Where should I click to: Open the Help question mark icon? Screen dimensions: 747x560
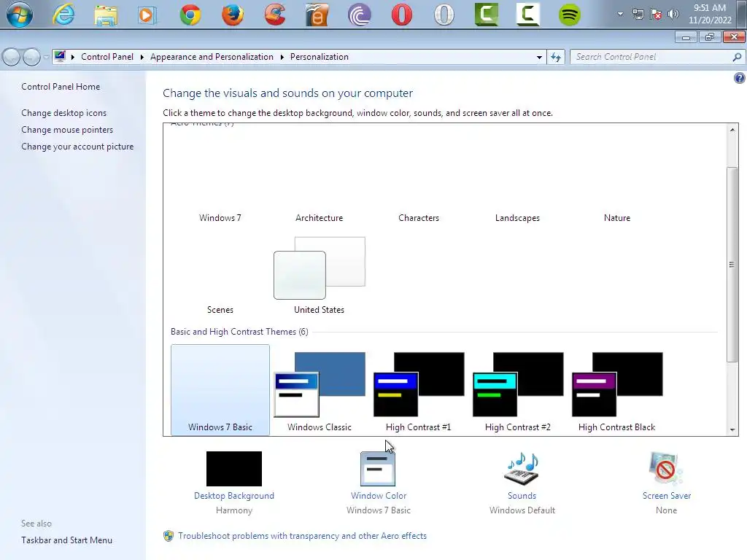click(740, 78)
